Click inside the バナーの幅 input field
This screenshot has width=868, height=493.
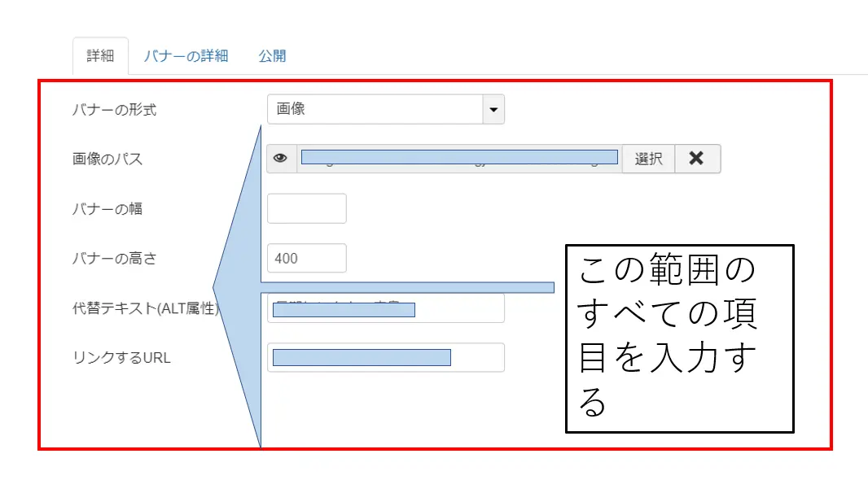coord(306,208)
